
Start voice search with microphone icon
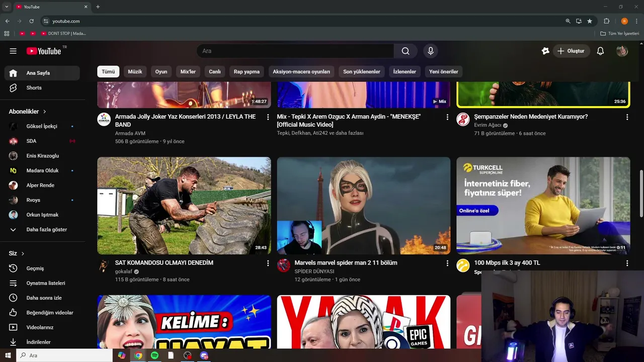[x=430, y=51]
